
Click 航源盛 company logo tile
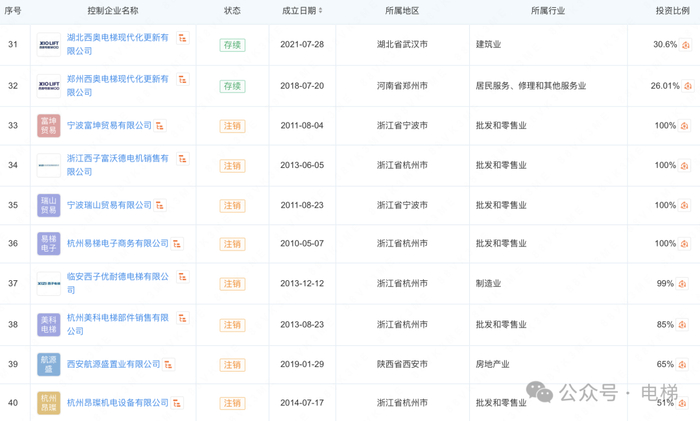point(49,364)
